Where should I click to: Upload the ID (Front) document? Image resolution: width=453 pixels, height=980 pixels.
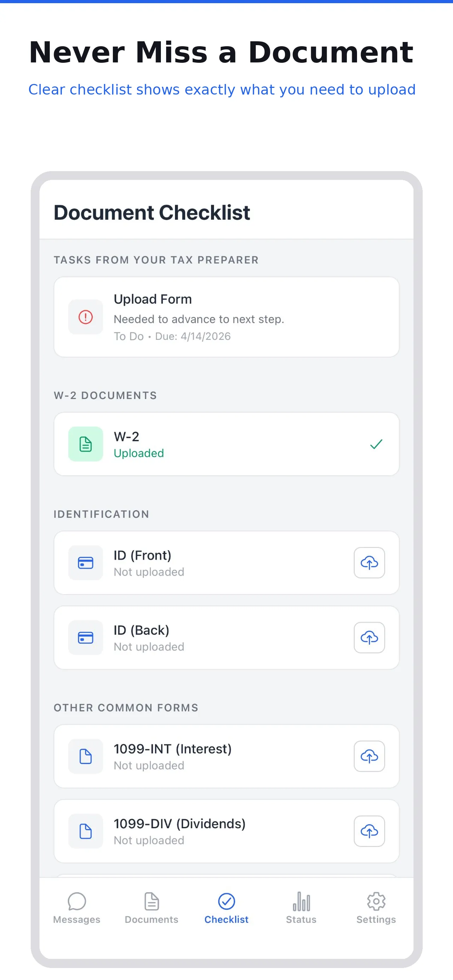pos(369,563)
